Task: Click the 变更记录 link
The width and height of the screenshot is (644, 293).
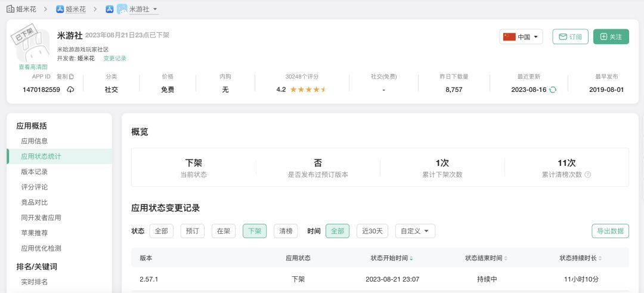Action: [x=114, y=58]
